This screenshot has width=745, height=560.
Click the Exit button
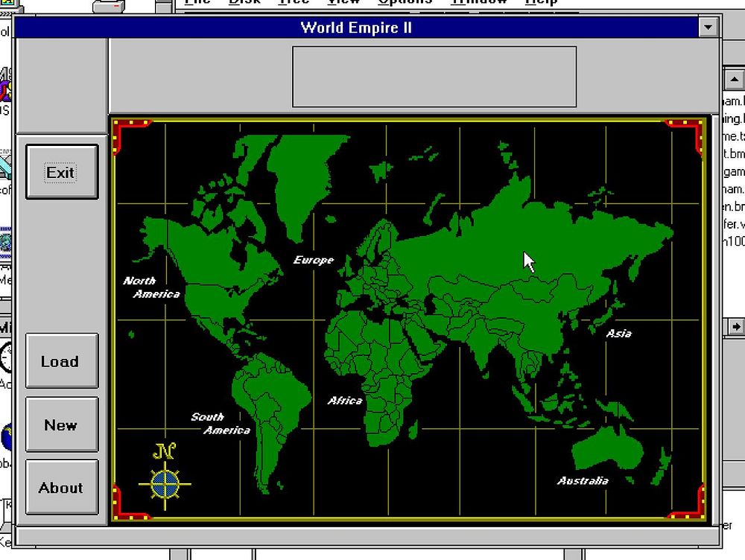point(62,172)
